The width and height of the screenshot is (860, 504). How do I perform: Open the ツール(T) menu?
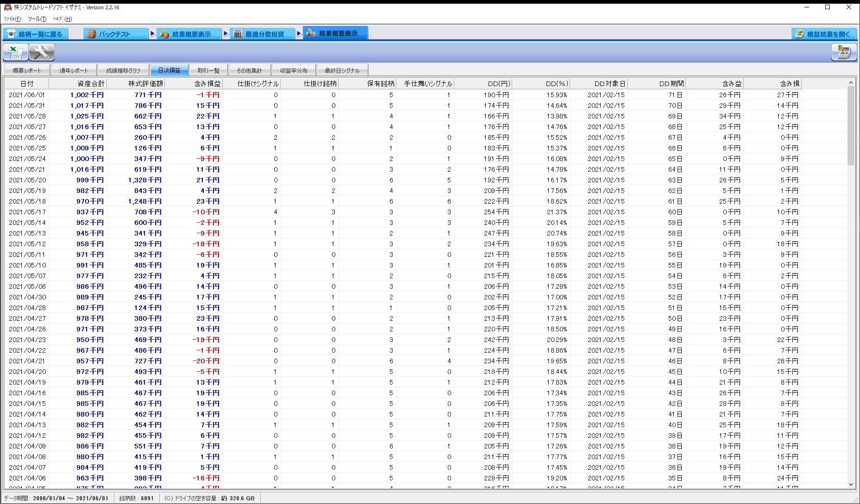[37, 19]
